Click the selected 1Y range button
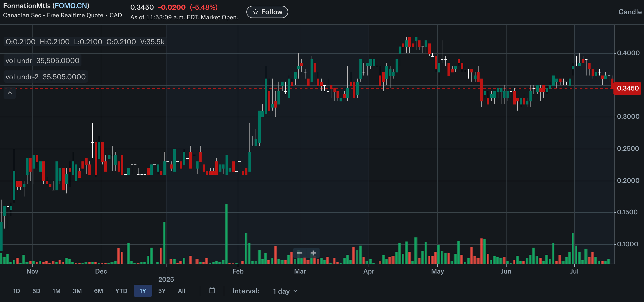The width and height of the screenshot is (644, 302). coord(143,291)
